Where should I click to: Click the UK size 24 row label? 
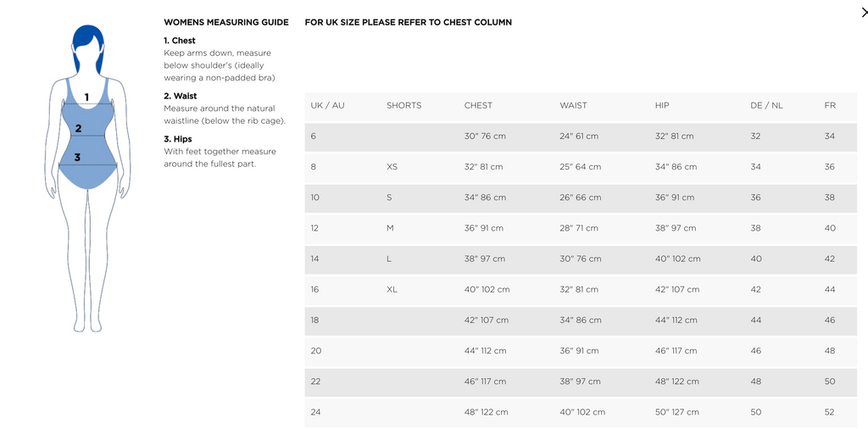(x=315, y=412)
